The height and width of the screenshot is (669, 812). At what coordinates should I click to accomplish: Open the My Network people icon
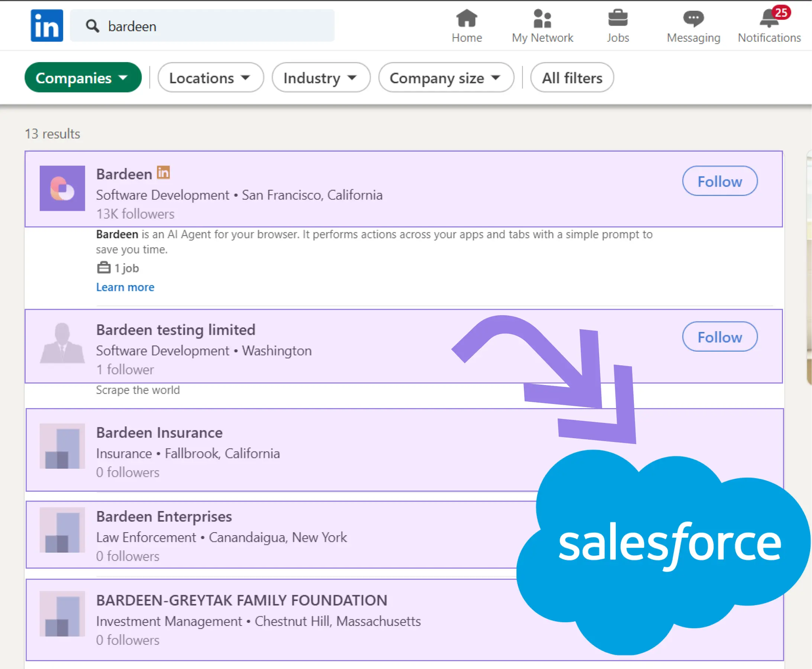coord(542,19)
